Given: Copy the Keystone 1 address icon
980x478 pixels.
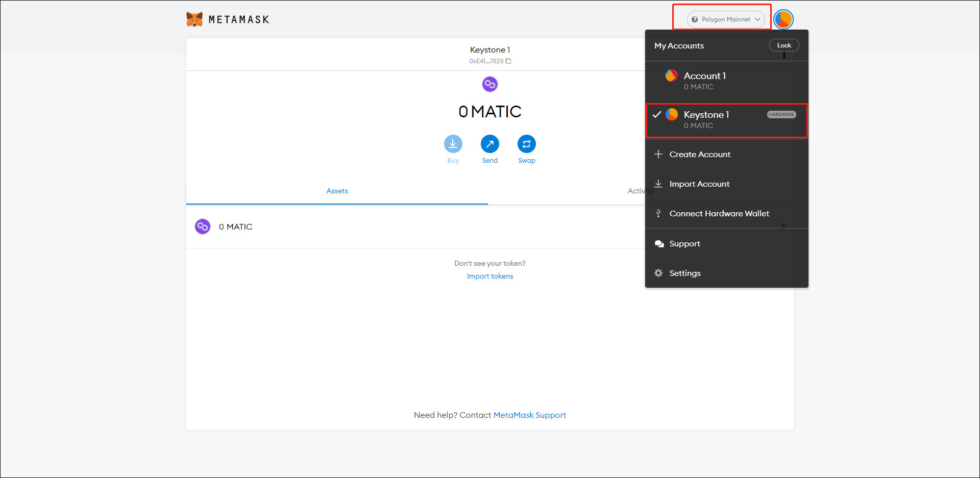Looking at the screenshot, I should (x=508, y=61).
